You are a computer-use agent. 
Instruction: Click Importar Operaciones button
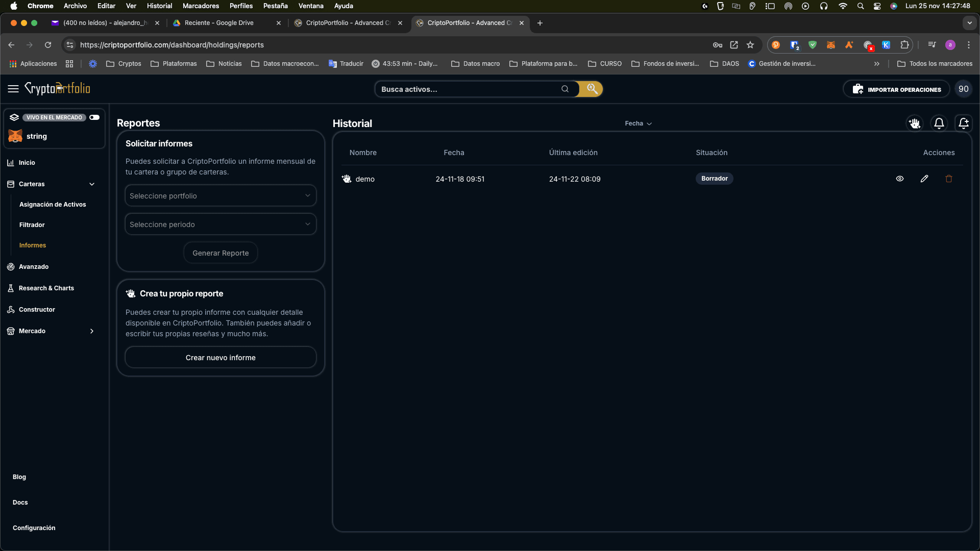(x=896, y=89)
